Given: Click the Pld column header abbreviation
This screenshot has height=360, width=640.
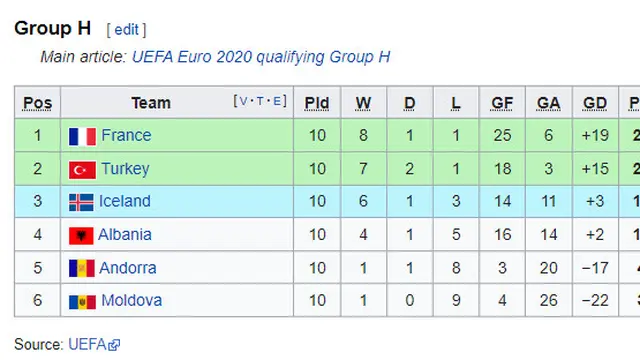Looking at the screenshot, I should (x=317, y=103).
